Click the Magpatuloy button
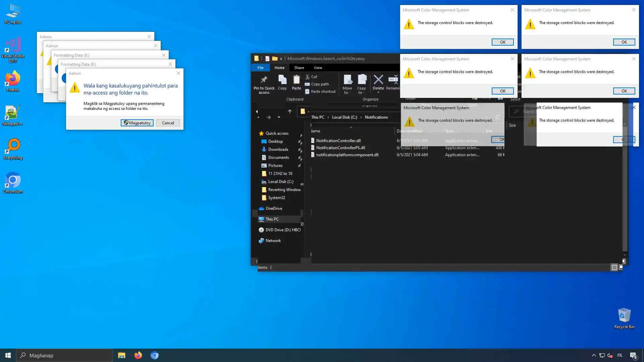Viewport: 644px width, 362px height. point(137,123)
